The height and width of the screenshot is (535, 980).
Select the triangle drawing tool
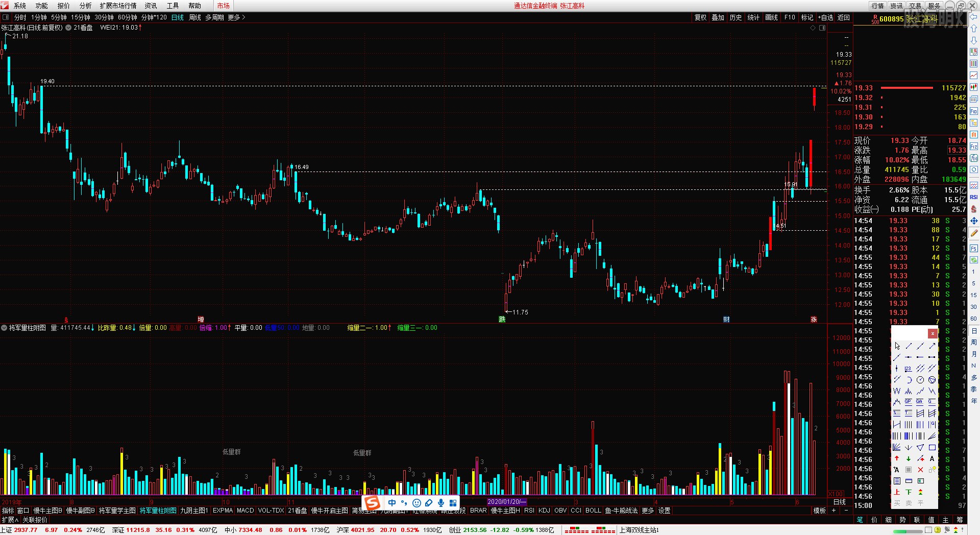920,447
